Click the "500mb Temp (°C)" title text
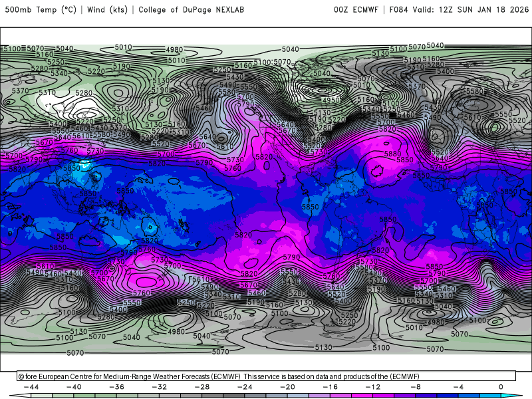Viewport: 532px width, 399px height. click(x=41, y=9)
